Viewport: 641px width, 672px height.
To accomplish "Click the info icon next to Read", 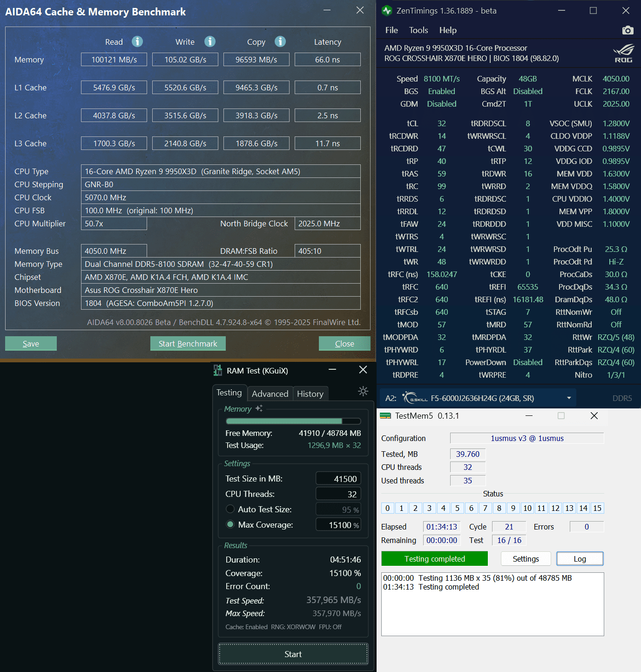I will point(137,41).
